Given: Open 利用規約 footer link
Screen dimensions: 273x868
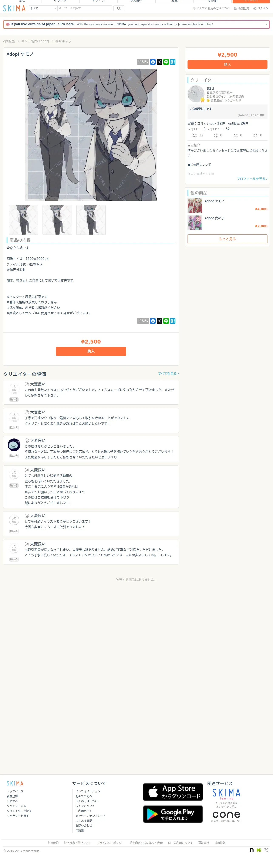Looking at the screenshot, I should click(x=53, y=843).
